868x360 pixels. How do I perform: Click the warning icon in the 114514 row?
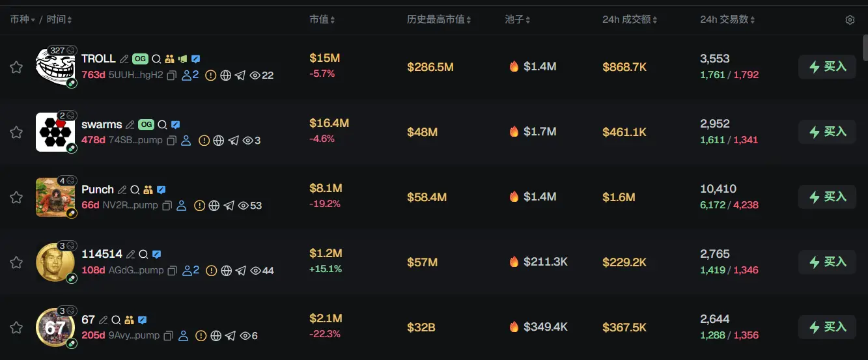coord(211,271)
